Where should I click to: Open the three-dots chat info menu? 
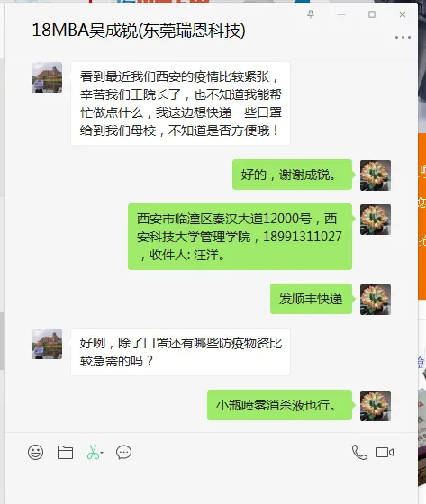point(403,37)
